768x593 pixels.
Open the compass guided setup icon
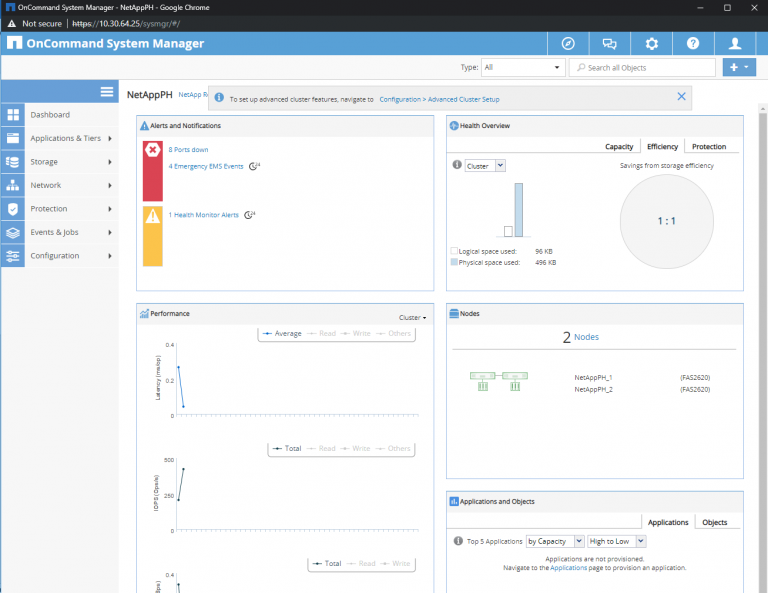pyautogui.click(x=568, y=44)
